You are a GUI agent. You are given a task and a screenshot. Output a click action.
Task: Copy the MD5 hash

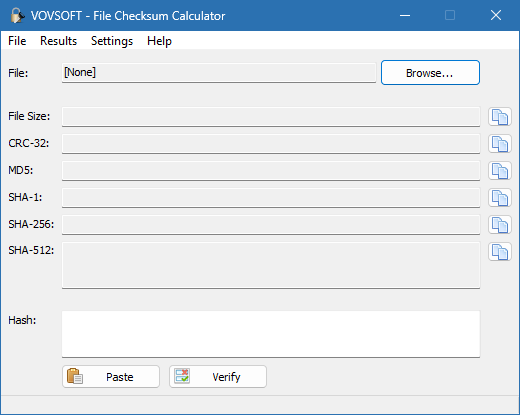pyautogui.click(x=500, y=171)
